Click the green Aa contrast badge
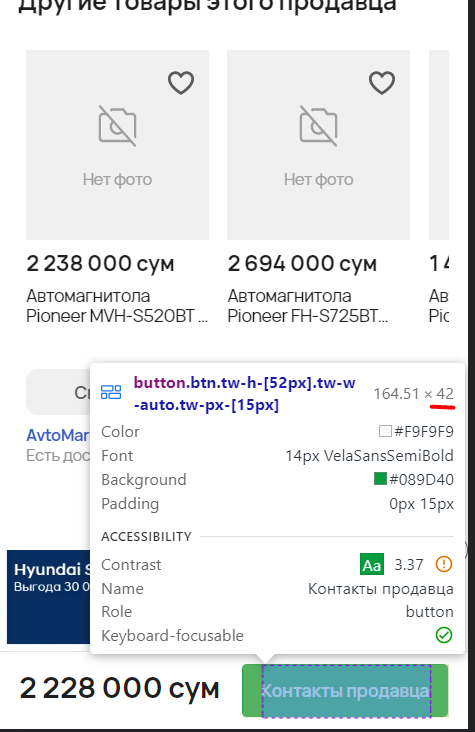The image size is (475, 732). (x=372, y=564)
